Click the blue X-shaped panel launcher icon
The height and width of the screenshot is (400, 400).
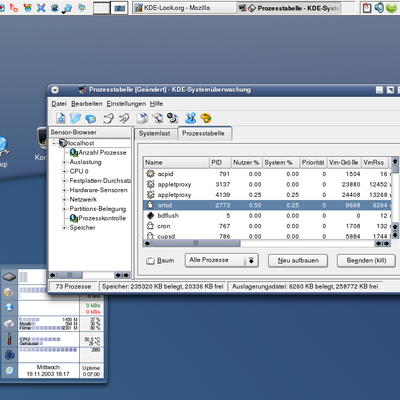(41, 7)
